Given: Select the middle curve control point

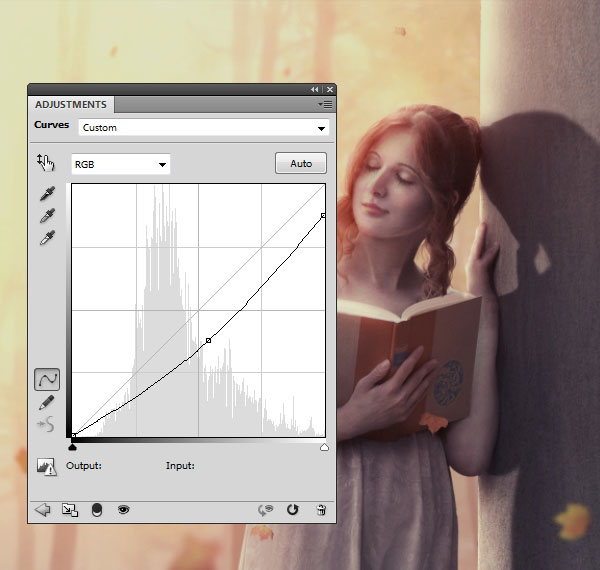Looking at the screenshot, I should tap(209, 340).
